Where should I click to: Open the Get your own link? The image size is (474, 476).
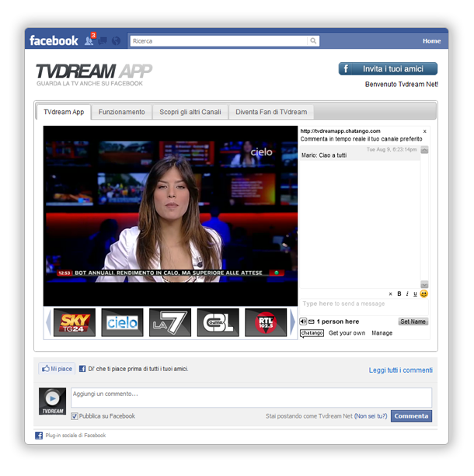tap(347, 333)
